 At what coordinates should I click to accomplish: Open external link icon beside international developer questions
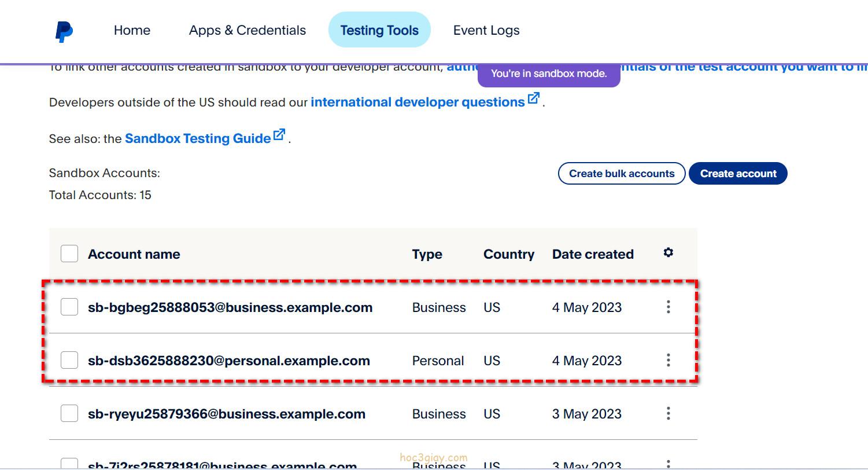coord(533,98)
